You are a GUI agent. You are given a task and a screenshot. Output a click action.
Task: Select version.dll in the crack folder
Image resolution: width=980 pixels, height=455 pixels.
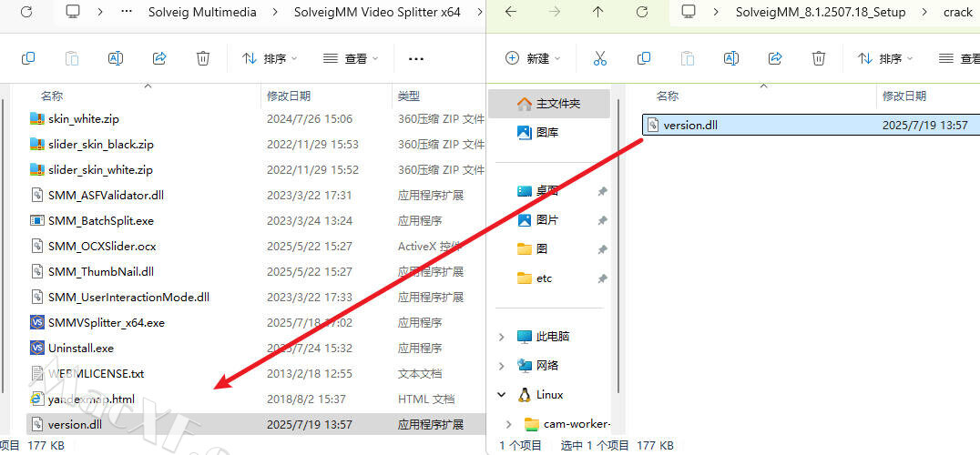pos(812,125)
